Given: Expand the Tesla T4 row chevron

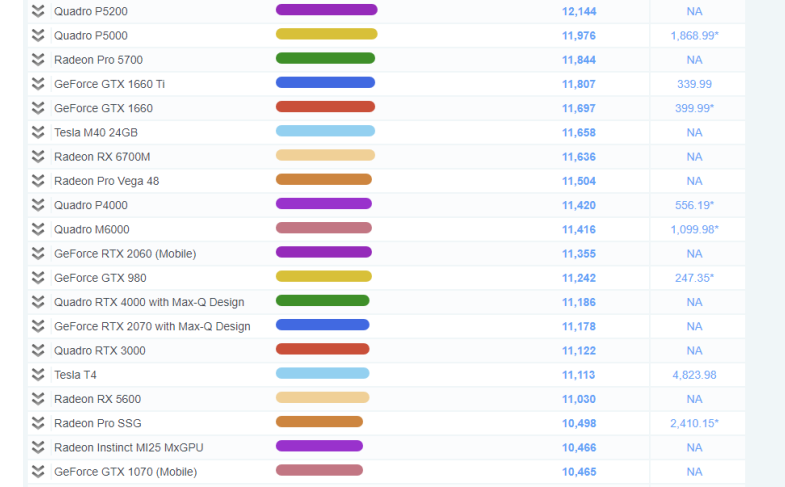Looking at the screenshot, I should [x=38, y=375].
